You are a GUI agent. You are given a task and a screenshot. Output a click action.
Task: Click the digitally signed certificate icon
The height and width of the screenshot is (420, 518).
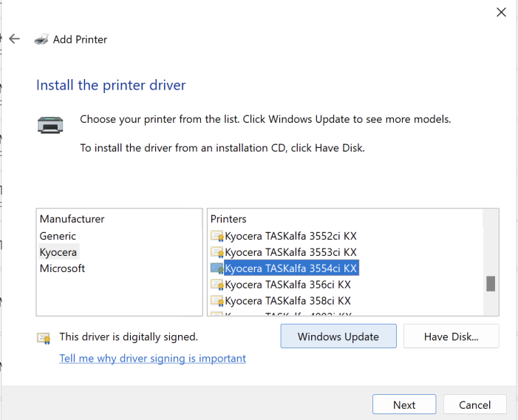click(44, 338)
